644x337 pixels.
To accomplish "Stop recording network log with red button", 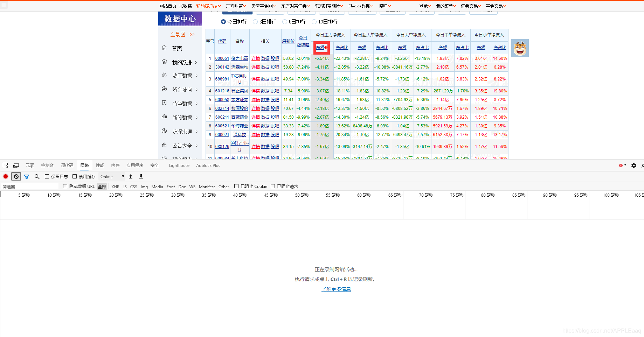I will [6, 177].
